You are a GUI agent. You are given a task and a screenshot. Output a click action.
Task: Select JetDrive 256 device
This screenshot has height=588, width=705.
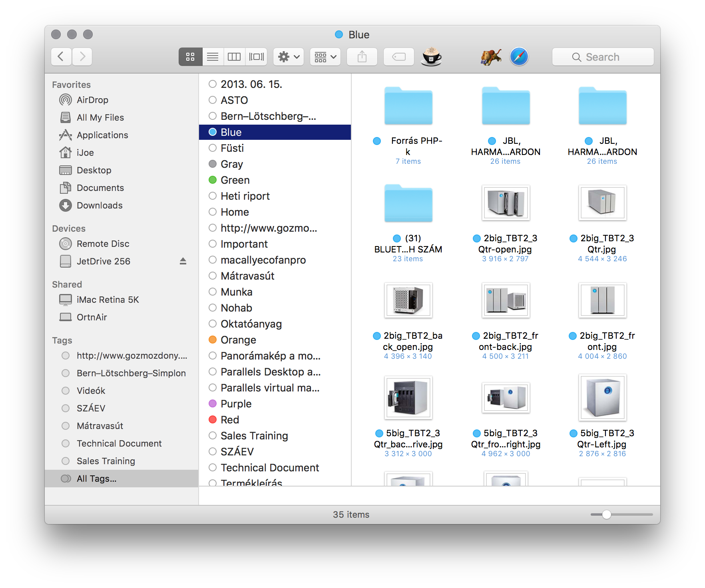click(121, 261)
